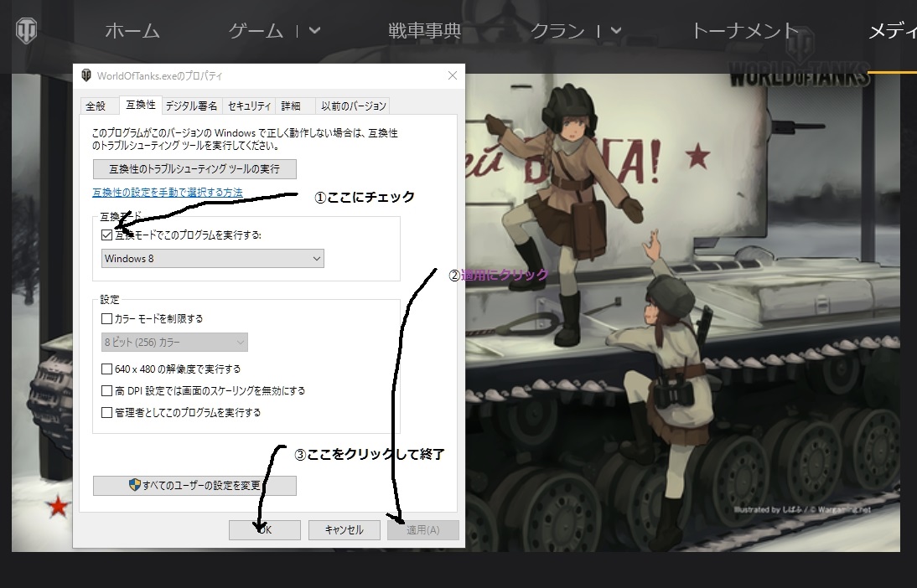Disable scaling on 高DPI設定 checkbox
Viewport: 917px width, 588px height.
[106, 390]
